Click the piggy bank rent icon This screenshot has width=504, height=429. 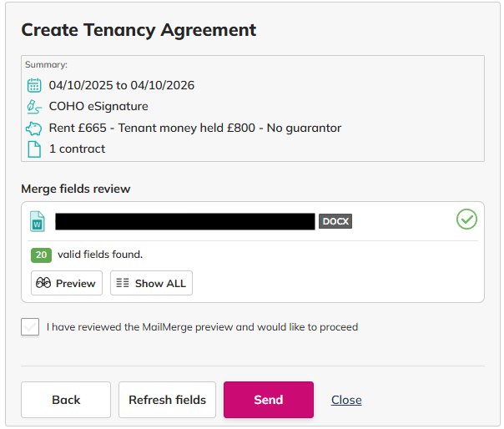coord(33,129)
